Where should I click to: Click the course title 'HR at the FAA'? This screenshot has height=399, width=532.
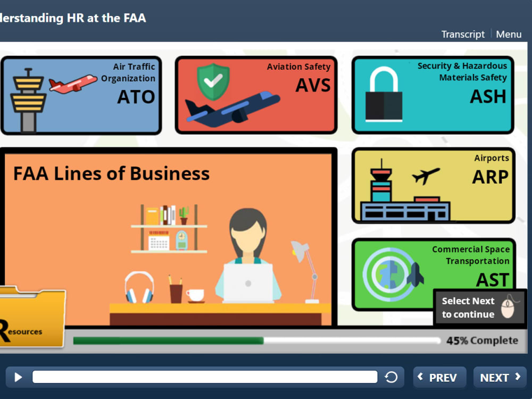click(106, 18)
